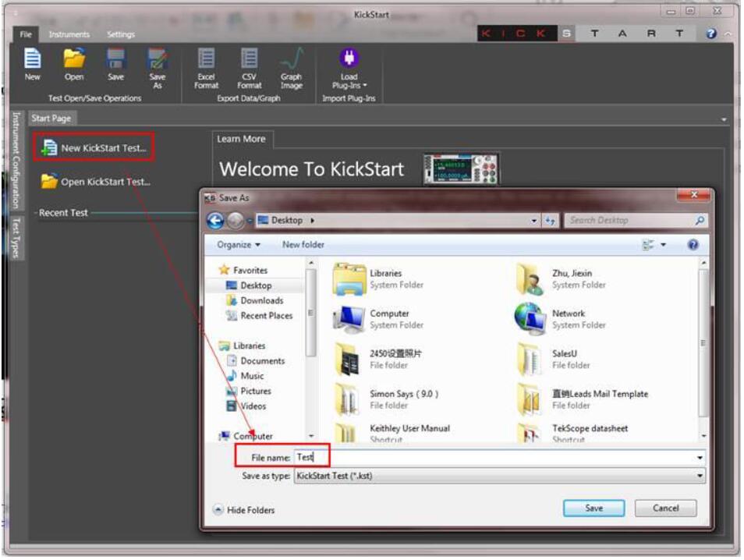Click the File name input field

tap(499, 458)
